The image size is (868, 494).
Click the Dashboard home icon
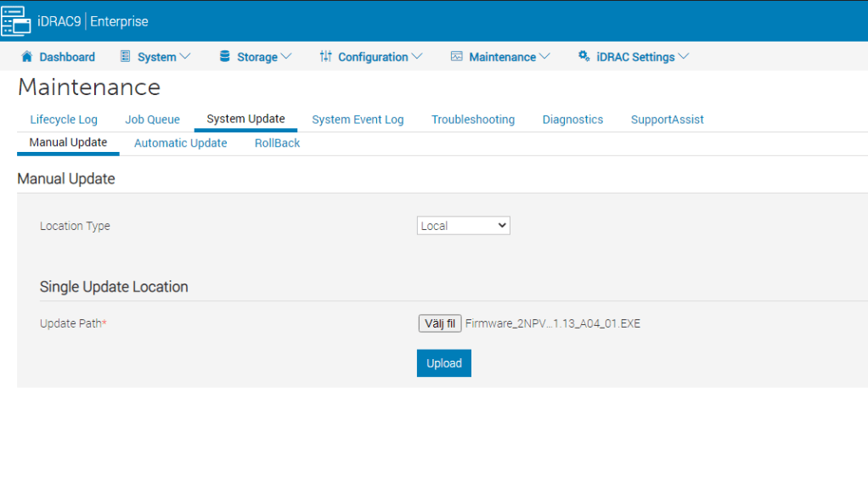[26, 57]
